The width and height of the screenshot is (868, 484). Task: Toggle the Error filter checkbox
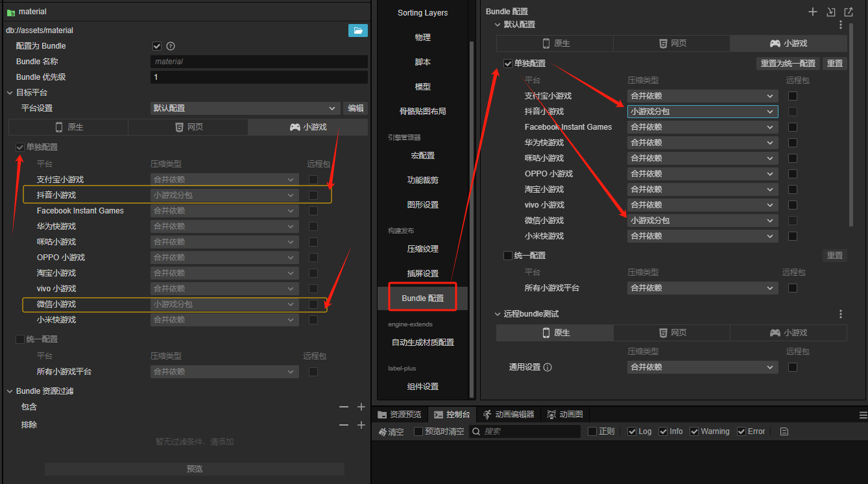pos(741,431)
